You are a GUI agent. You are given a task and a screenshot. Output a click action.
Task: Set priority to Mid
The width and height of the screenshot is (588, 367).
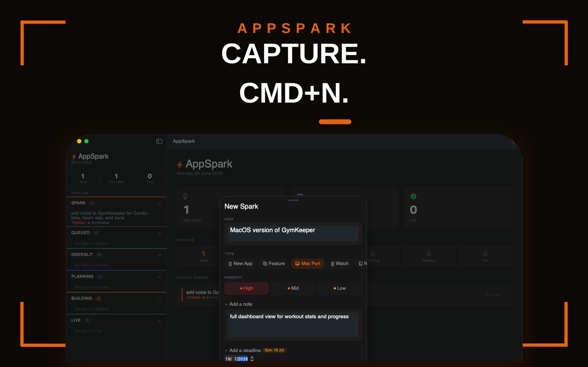293,288
